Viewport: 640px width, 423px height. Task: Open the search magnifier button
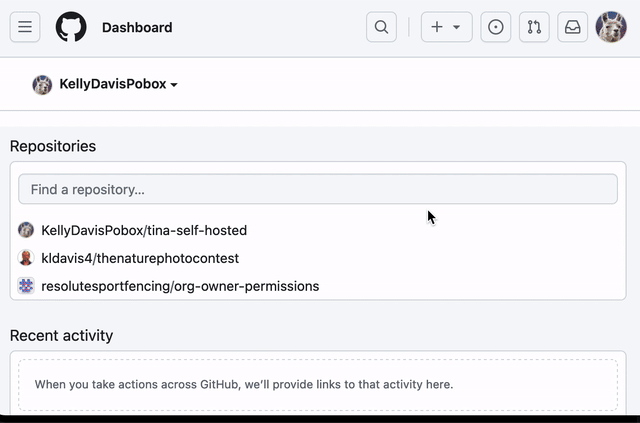click(381, 27)
